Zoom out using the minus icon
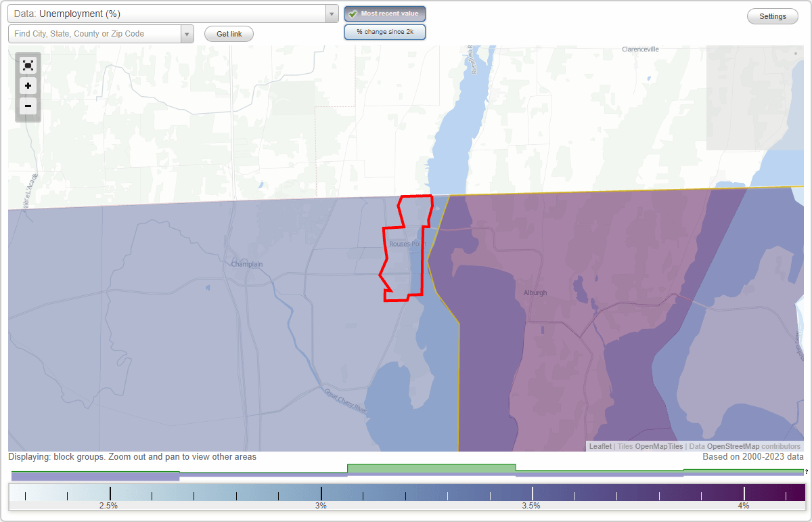This screenshot has width=812, height=522. pyautogui.click(x=28, y=106)
